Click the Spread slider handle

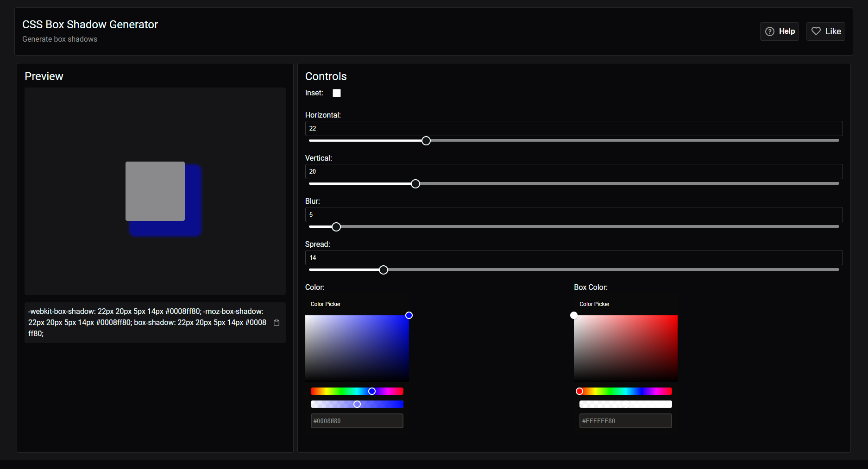click(384, 270)
